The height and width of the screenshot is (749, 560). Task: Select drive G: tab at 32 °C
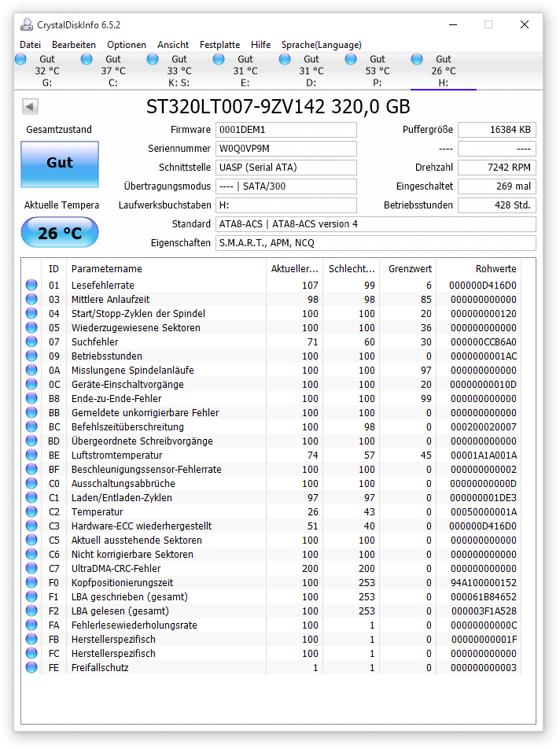click(46, 71)
